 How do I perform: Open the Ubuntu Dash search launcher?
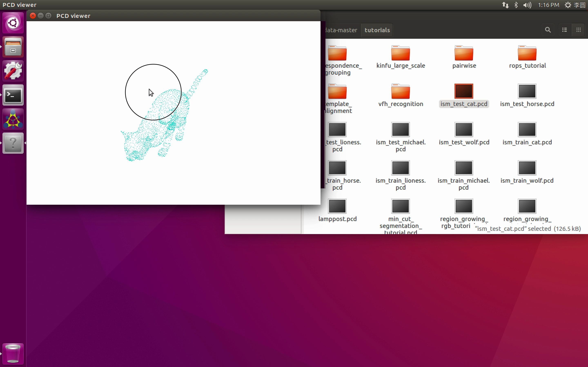click(13, 23)
